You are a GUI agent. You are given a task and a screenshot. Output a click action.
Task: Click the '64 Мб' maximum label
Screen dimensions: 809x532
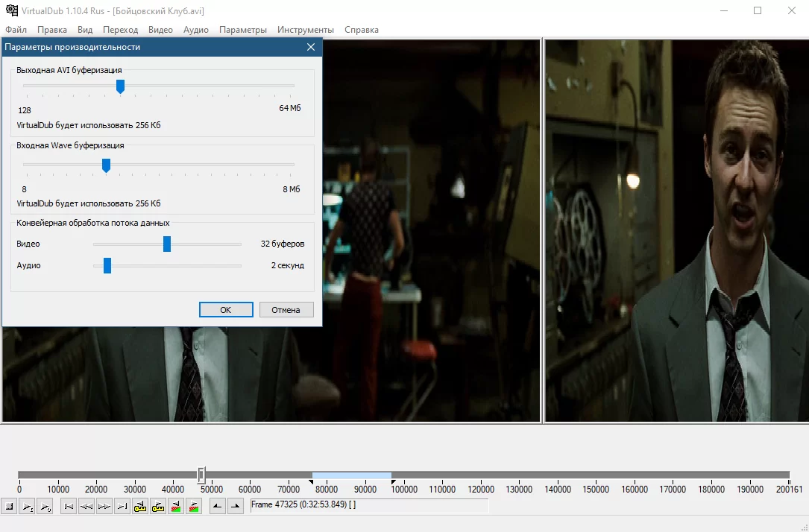pos(289,108)
